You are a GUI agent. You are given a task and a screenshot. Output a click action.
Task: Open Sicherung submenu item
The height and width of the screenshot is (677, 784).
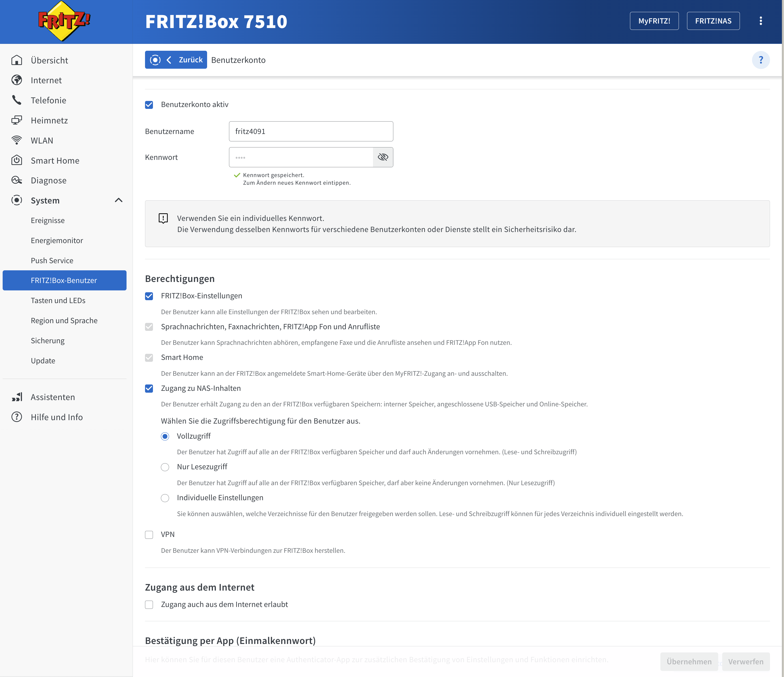click(64, 341)
